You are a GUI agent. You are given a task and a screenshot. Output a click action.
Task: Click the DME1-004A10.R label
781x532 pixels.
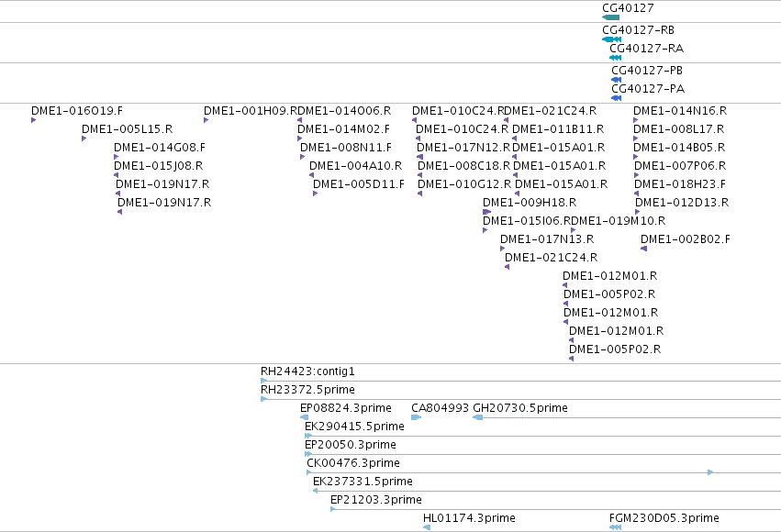point(356,166)
